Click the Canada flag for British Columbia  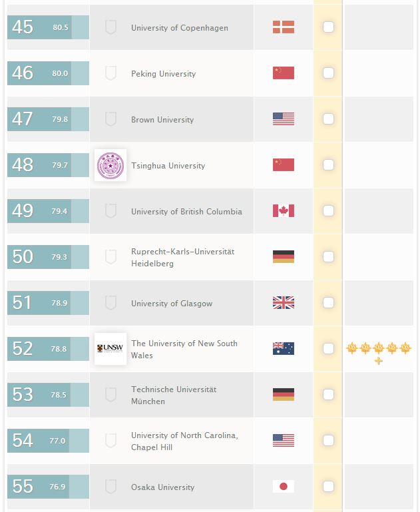click(283, 211)
